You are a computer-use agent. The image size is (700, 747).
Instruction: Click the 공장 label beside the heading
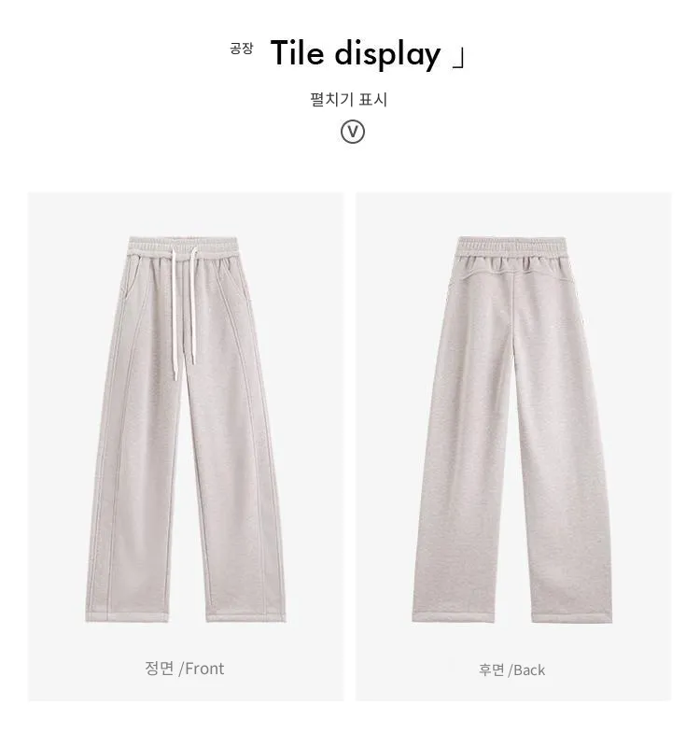(x=242, y=49)
